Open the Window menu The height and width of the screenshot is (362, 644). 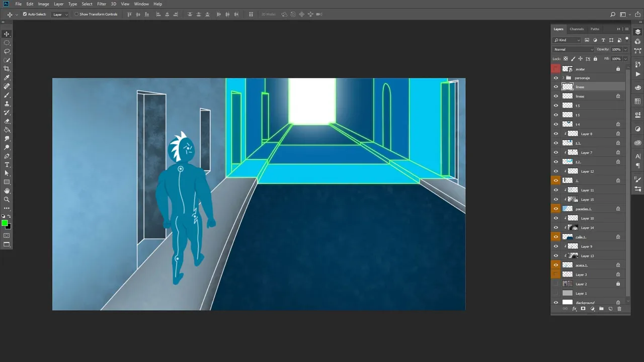141,4
